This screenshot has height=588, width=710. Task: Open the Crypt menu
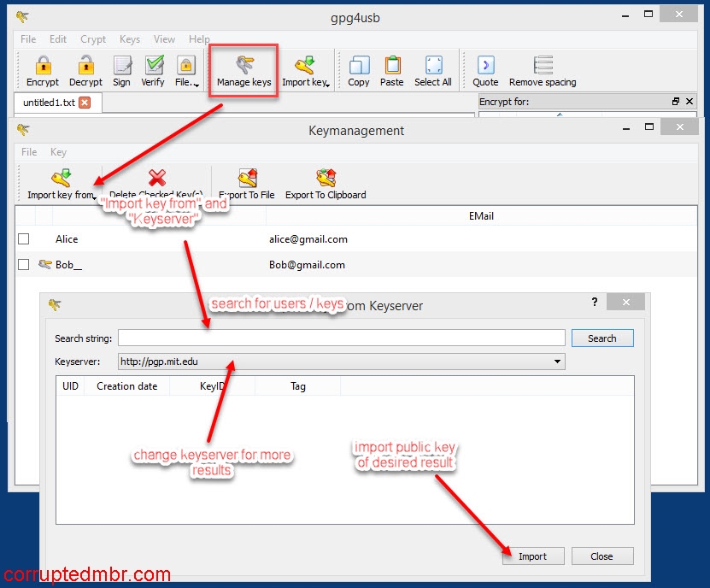[92, 38]
